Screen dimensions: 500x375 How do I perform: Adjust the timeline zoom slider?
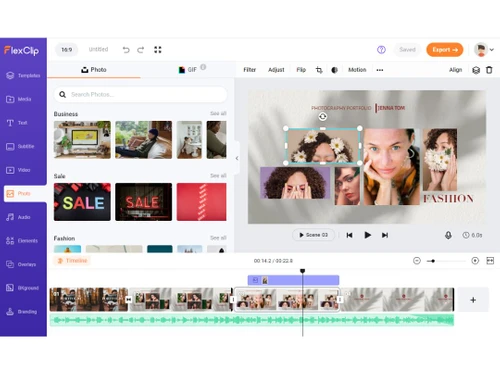[x=433, y=261]
